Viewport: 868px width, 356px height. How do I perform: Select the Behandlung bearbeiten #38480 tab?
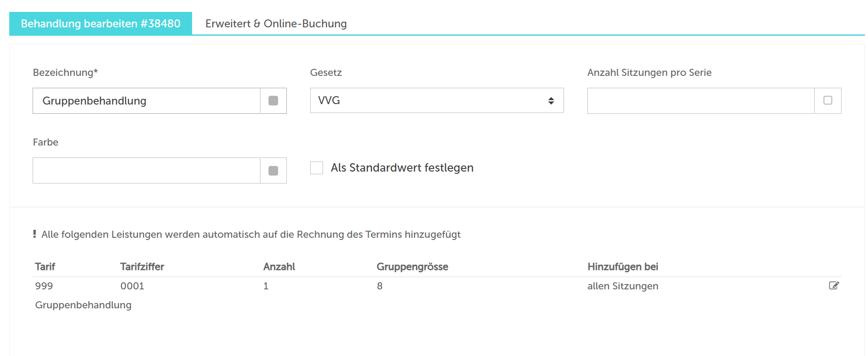100,24
